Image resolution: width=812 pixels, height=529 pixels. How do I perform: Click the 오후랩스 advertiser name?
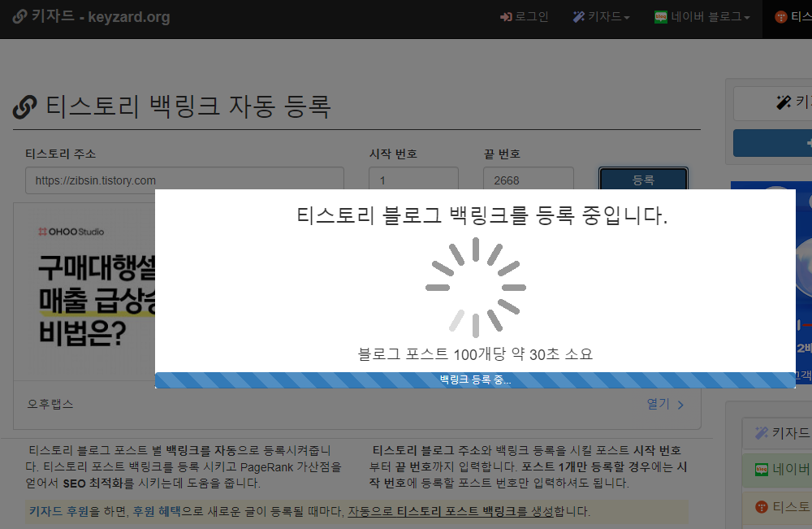point(50,404)
